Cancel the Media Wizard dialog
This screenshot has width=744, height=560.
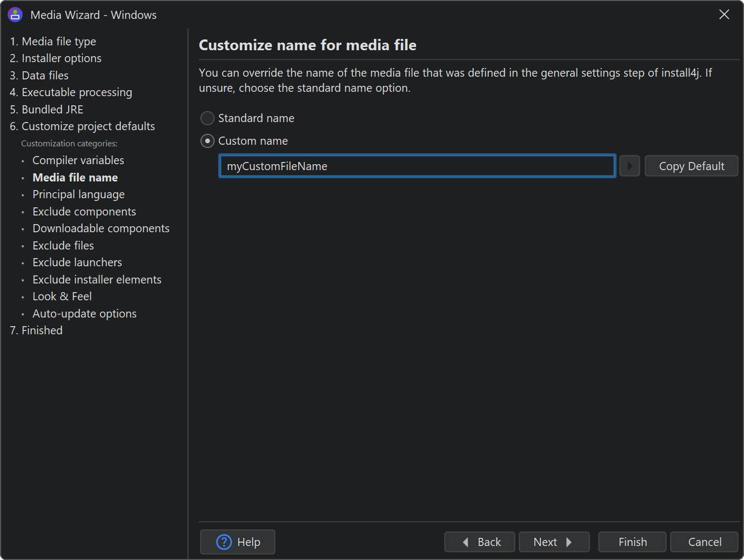click(704, 542)
